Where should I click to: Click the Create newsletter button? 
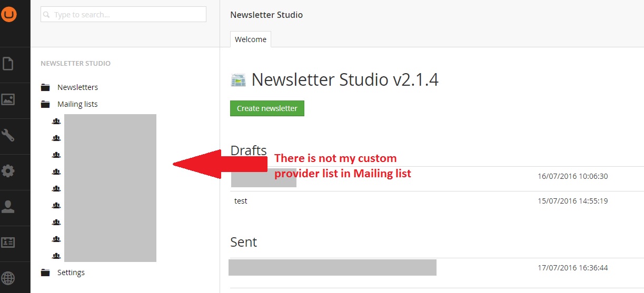coord(267,108)
